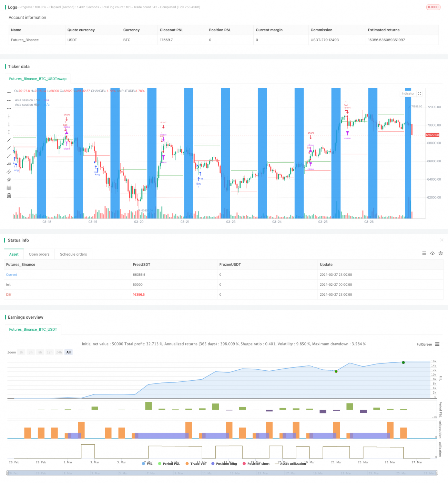The image size is (448, 483).
Task: Click the Update column header in asset table
Action: click(x=326, y=265)
